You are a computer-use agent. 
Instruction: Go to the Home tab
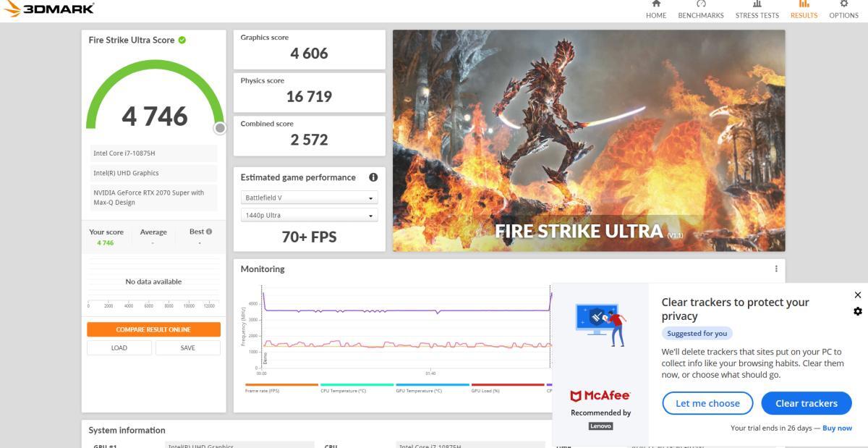tap(656, 10)
